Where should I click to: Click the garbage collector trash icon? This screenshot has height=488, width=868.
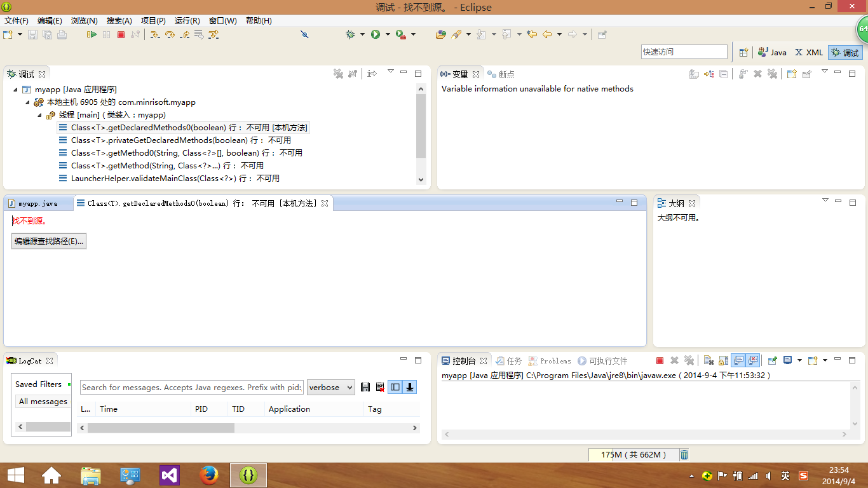click(x=684, y=454)
